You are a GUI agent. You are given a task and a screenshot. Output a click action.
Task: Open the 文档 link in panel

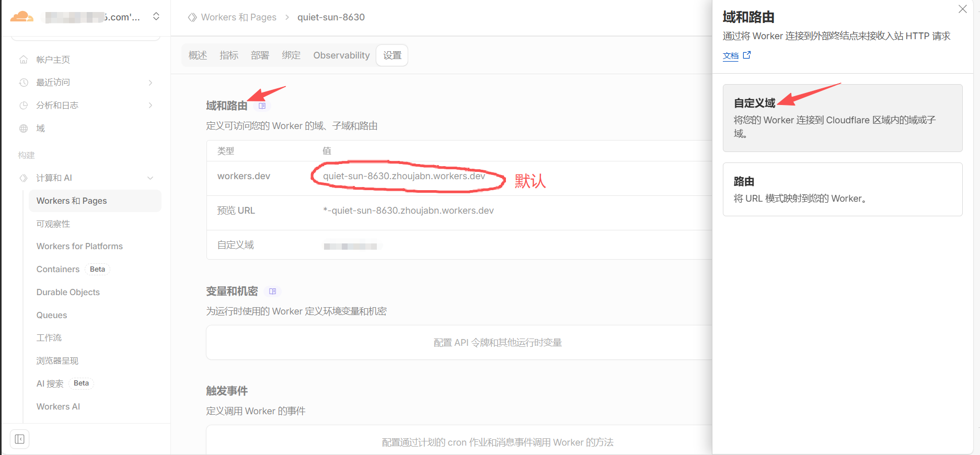[730, 55]
